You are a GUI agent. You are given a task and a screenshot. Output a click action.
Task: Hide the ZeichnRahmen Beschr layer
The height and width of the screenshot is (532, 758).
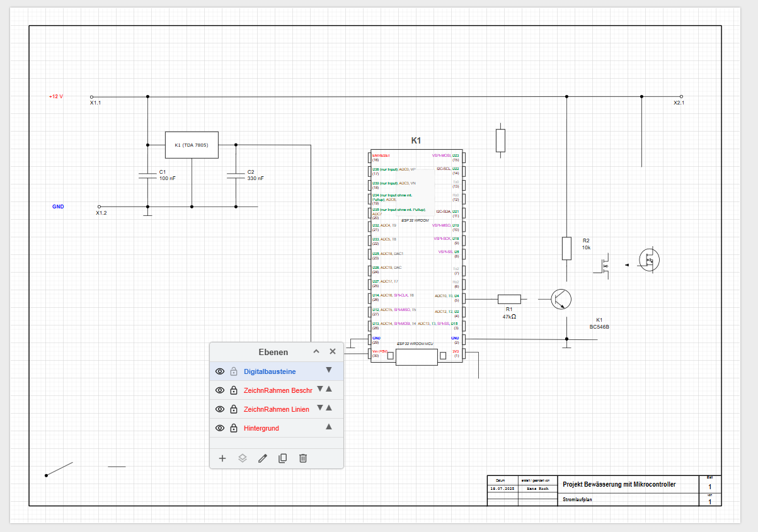click(220, 390)
